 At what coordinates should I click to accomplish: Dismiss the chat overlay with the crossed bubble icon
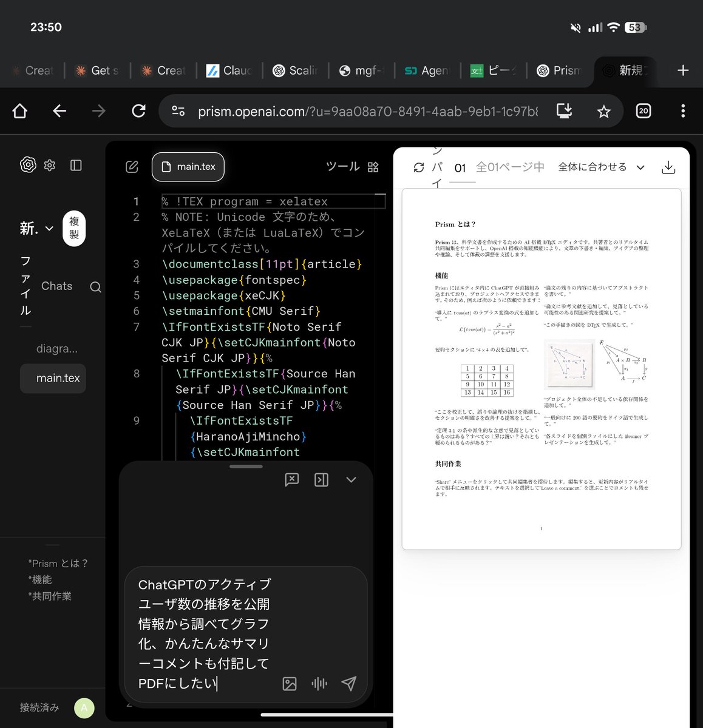(x=292, y=479)
